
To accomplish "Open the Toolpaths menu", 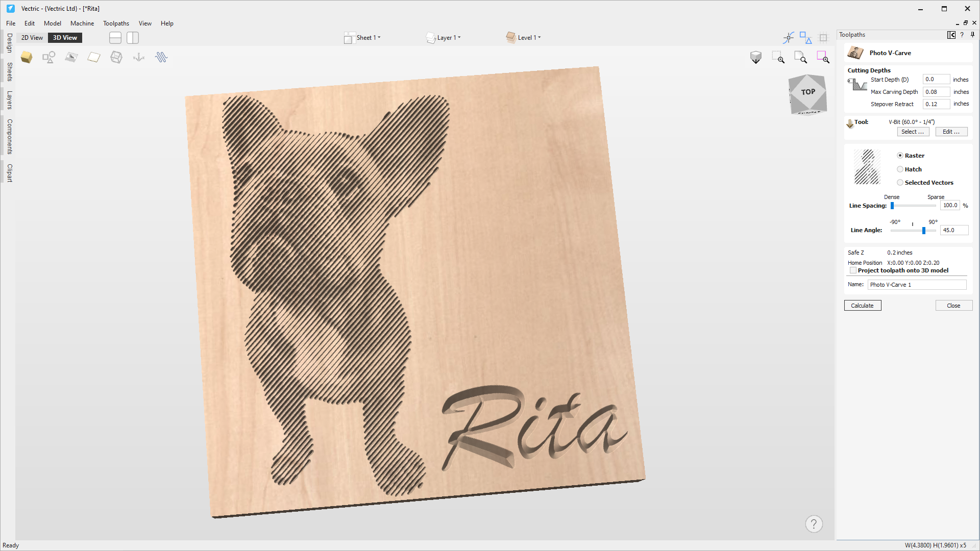I will pyautogui.click(x=116, y=23).
